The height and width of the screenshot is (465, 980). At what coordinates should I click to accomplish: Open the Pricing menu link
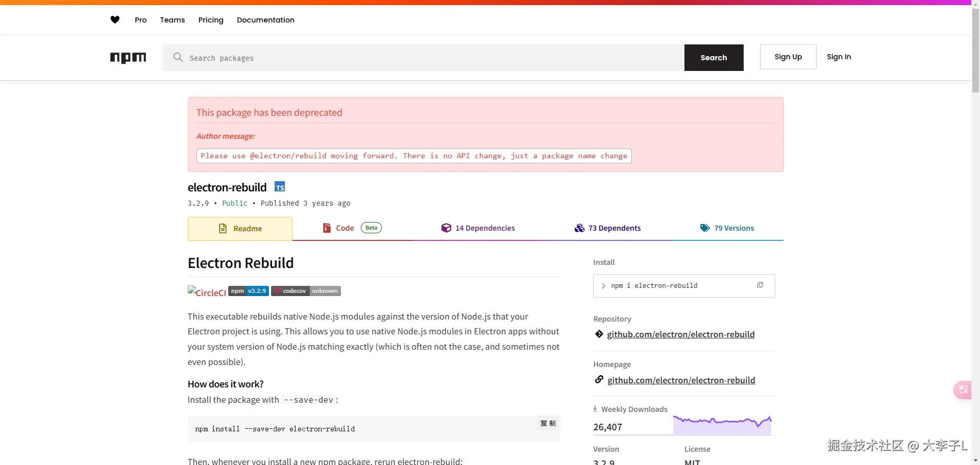[x=211, y=20]
